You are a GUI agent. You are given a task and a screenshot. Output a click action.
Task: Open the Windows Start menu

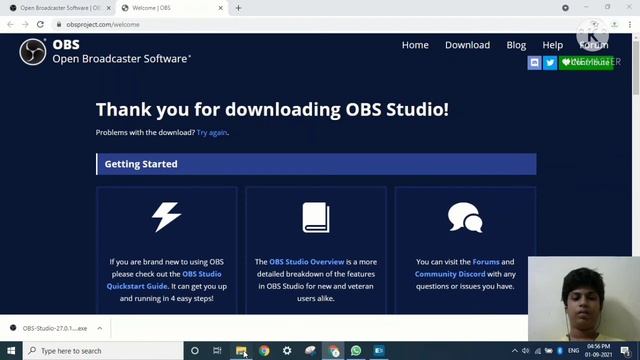tap(11, 351)
